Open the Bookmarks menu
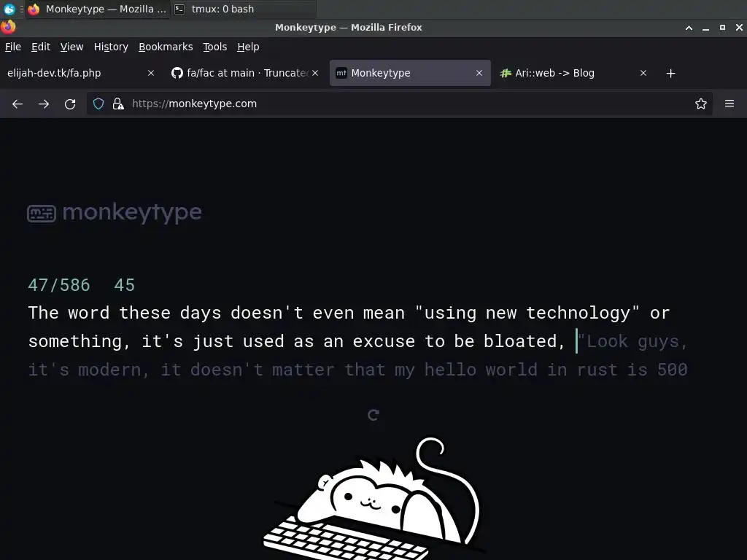This screenshot has height=560, width=747. click(166, 47)
